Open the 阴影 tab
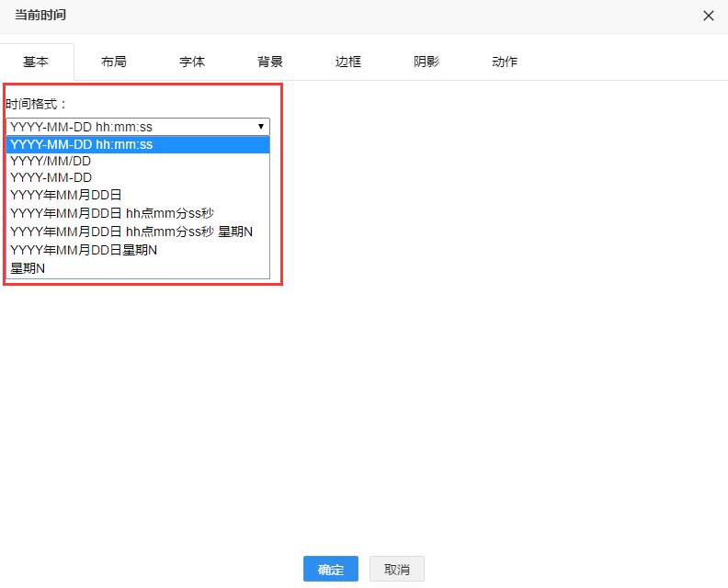 [427, 62]
